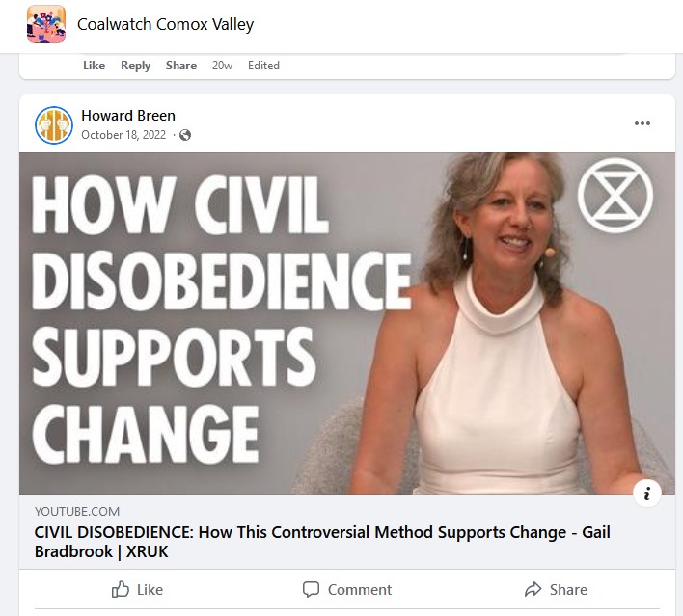Open Howard Breen's profile name link

(128, 116)
